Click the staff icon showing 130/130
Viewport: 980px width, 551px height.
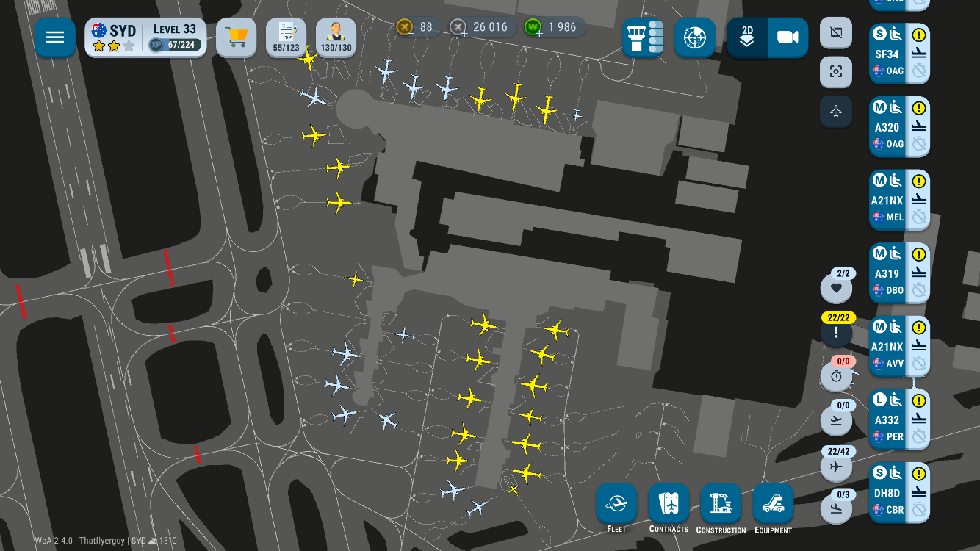336,37
